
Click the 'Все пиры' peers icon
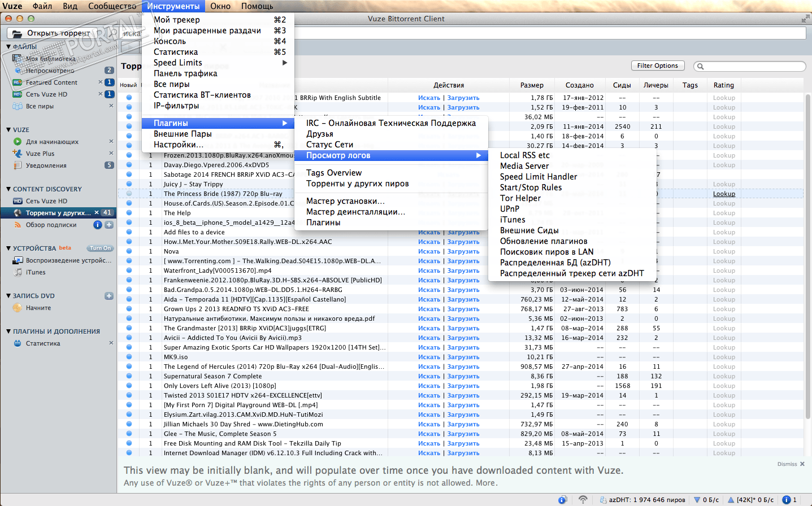(x=18, y=106)
